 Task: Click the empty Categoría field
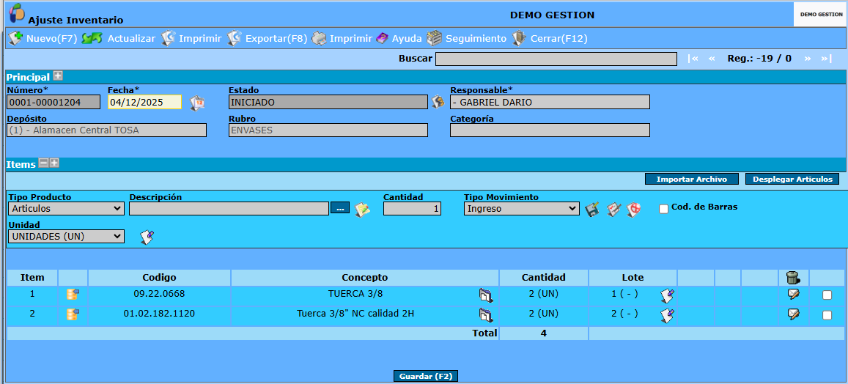point(549,130)
